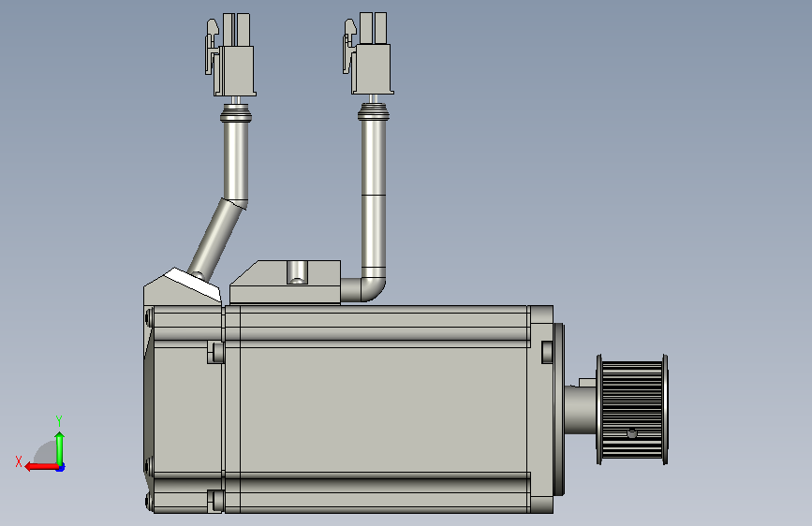
Task: Select the main motor body housing
Action: tap(383, 409)
